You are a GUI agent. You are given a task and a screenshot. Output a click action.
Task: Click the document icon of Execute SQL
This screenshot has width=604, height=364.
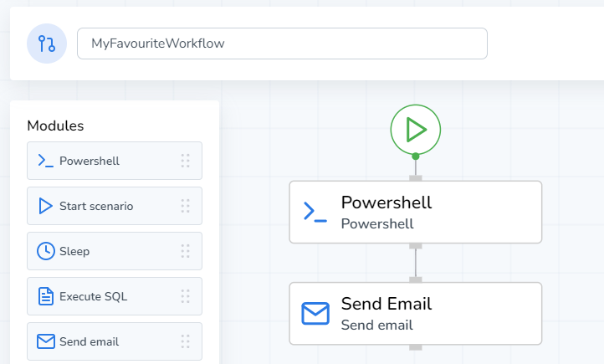tap(45, 296)
